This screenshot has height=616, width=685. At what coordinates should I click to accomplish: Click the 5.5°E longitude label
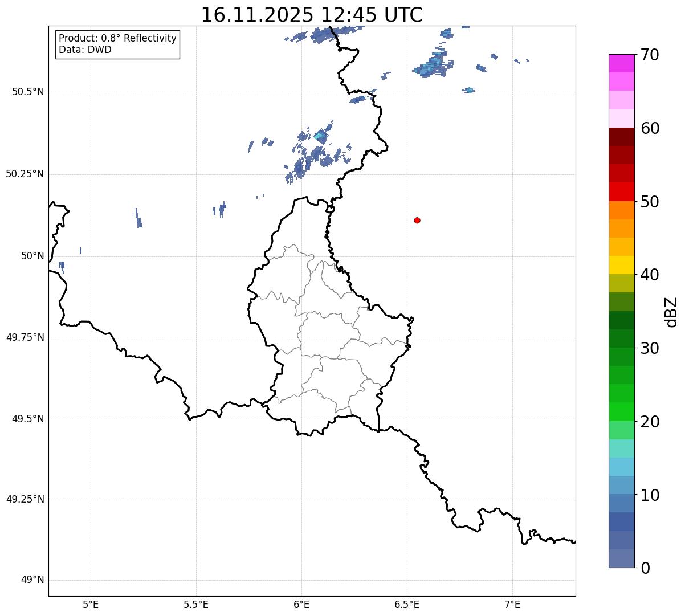pyautogui.click(x=196, y=604)
